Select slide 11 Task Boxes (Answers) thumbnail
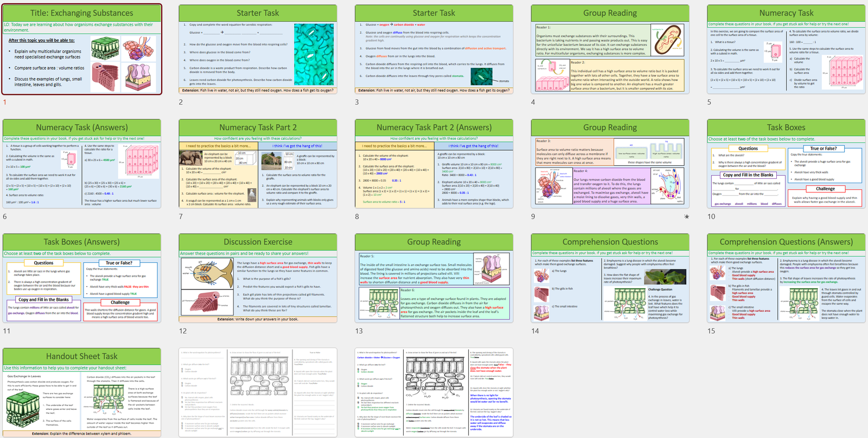 (82, 278)
